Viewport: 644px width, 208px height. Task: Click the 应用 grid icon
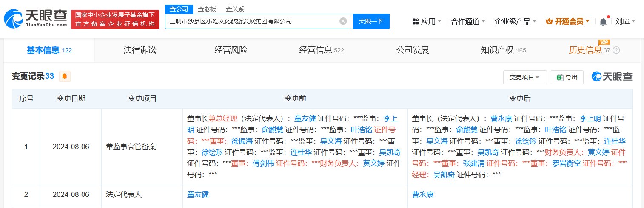[x=416, y=21]
